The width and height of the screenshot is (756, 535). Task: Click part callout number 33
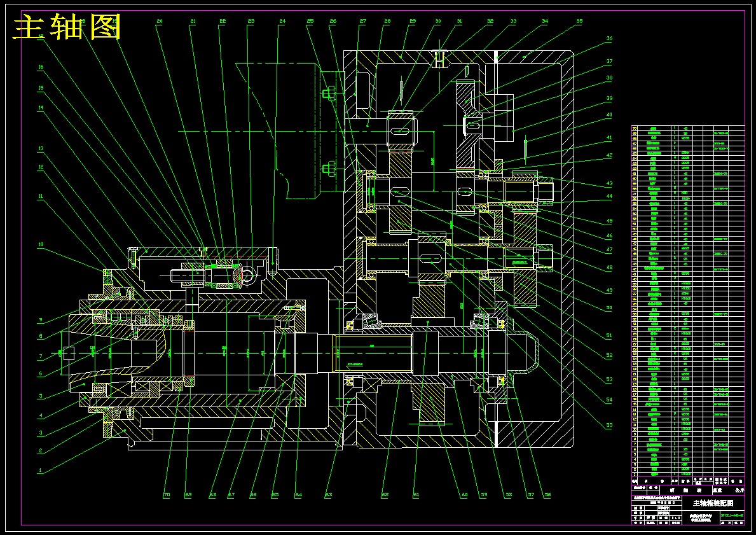tap(514, 21)
